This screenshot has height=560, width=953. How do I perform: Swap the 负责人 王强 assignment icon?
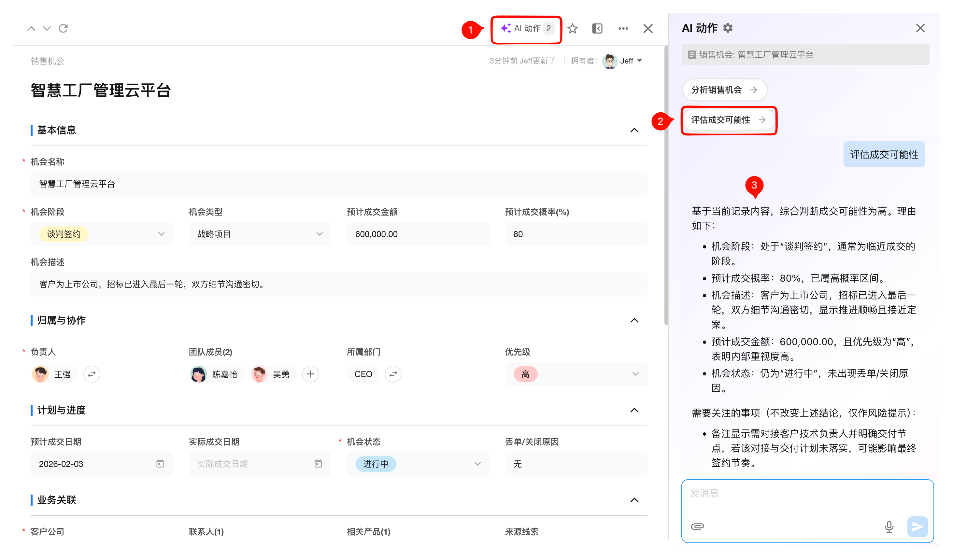click(x=92, y=374)
